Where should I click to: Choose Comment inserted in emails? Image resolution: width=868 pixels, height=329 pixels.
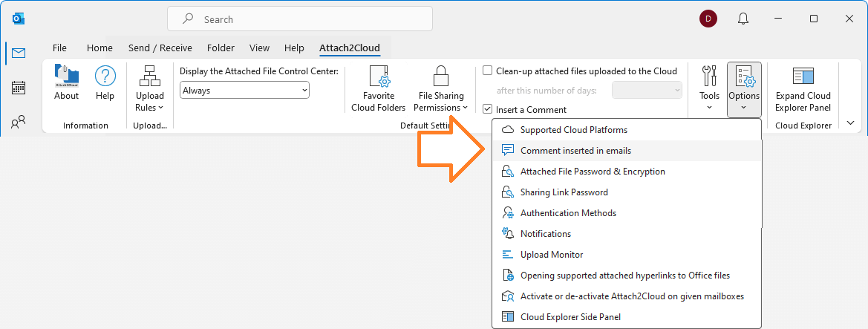click(627, 151)
